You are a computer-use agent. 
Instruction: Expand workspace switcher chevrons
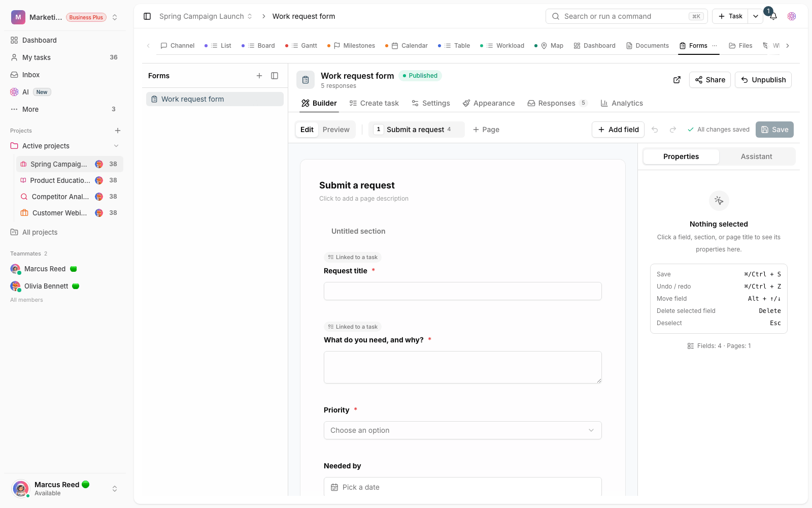pos(115,17)
